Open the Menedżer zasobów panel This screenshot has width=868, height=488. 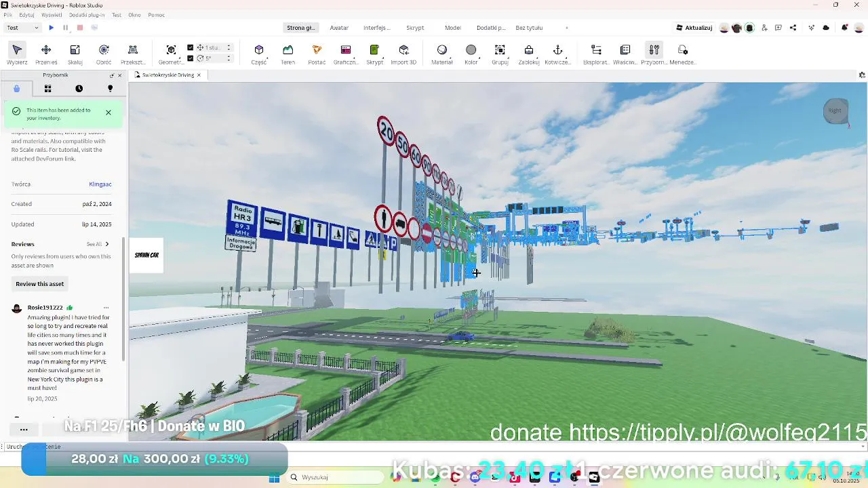point(683,54)
